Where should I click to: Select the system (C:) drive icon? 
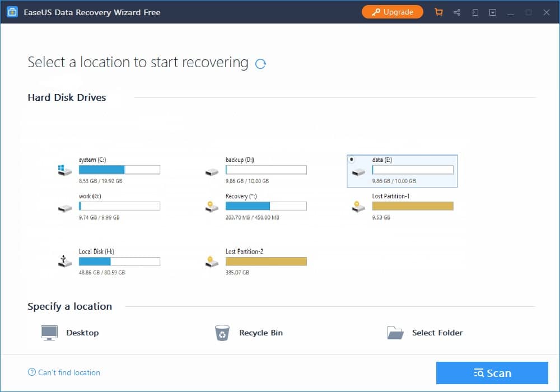pos(64,170)
